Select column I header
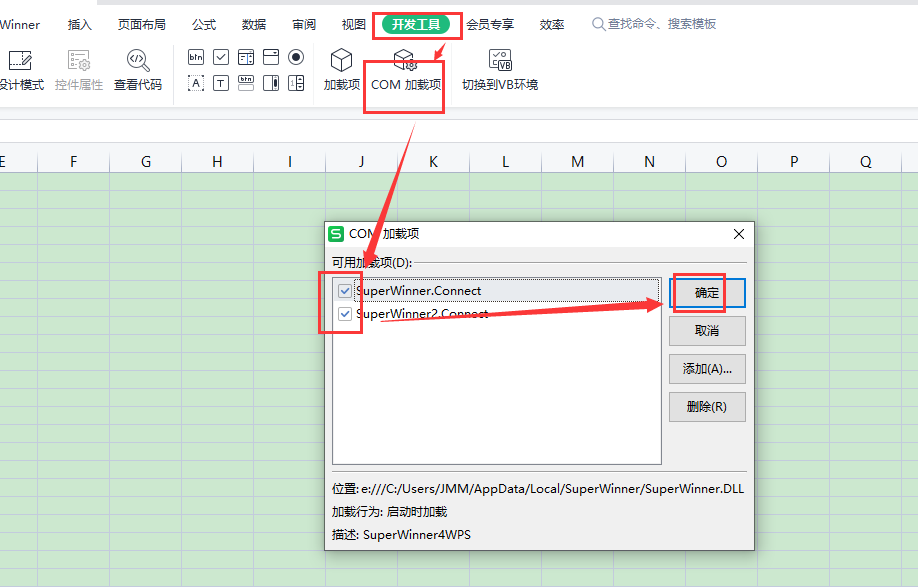918x587 pixels. [290, 162]
